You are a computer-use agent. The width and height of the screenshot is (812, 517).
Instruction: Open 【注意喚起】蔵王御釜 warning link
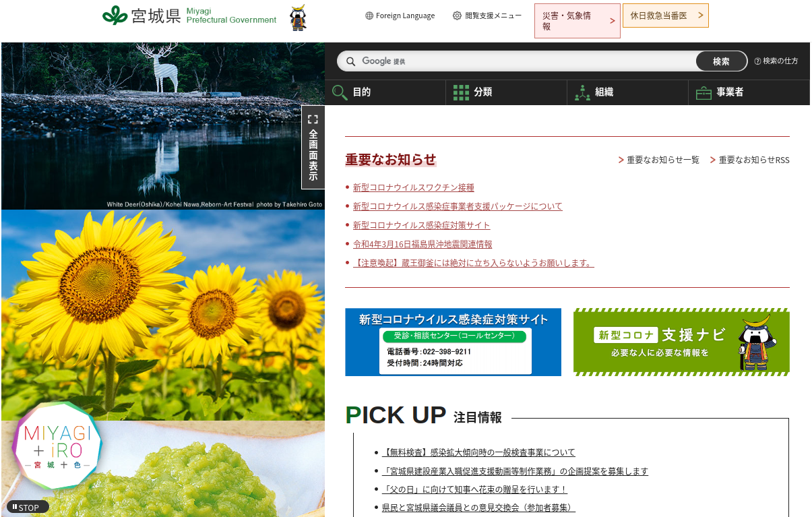click(x=474, y=263)
